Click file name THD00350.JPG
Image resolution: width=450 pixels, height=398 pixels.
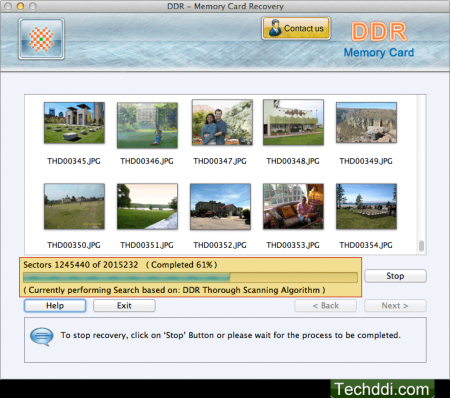click(74, 245)
